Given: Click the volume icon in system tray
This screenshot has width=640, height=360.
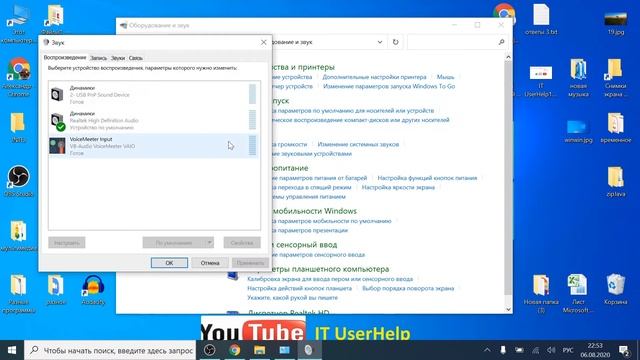Looking at the screenshot, I should pos(551,350).
